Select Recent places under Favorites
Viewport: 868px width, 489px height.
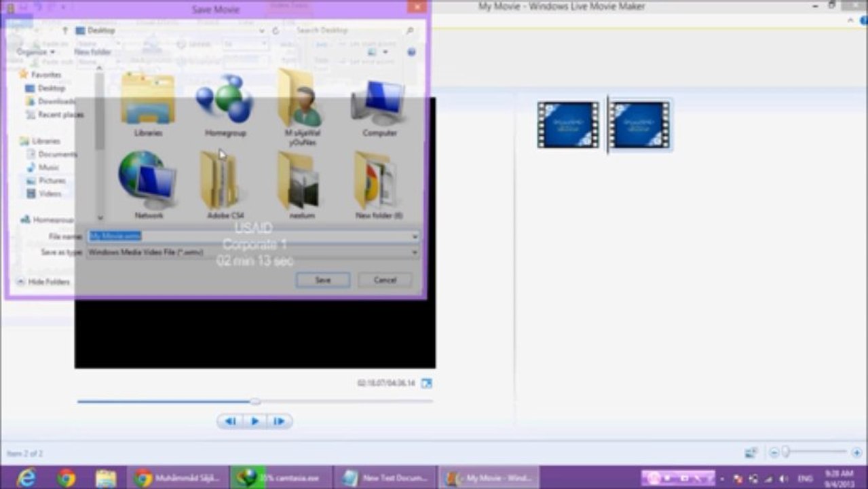(54, 115)
